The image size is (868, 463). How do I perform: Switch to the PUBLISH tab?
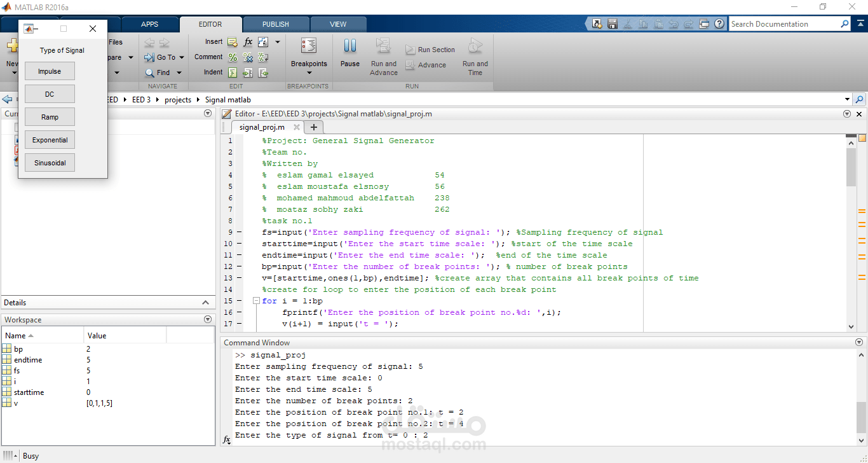tap(276, 24)
